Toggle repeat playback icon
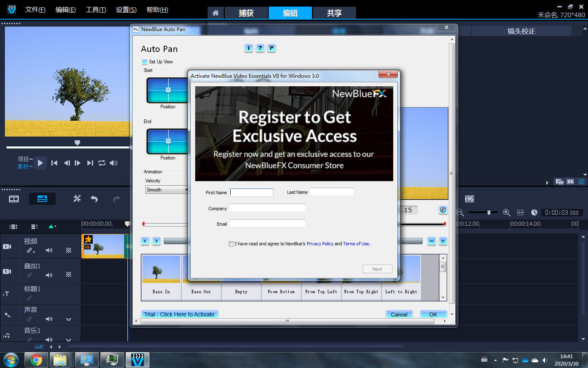 tap(102, 163)
